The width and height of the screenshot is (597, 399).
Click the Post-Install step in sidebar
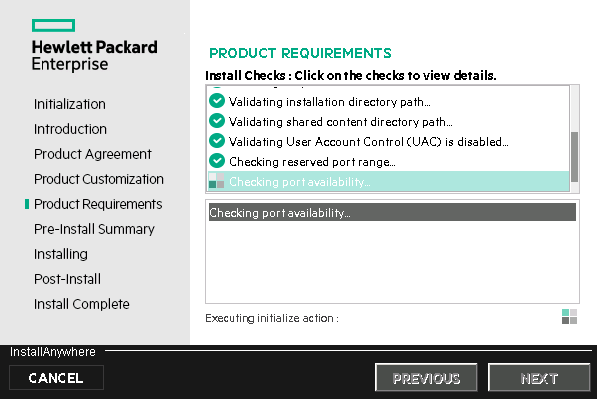coord(67,279)
